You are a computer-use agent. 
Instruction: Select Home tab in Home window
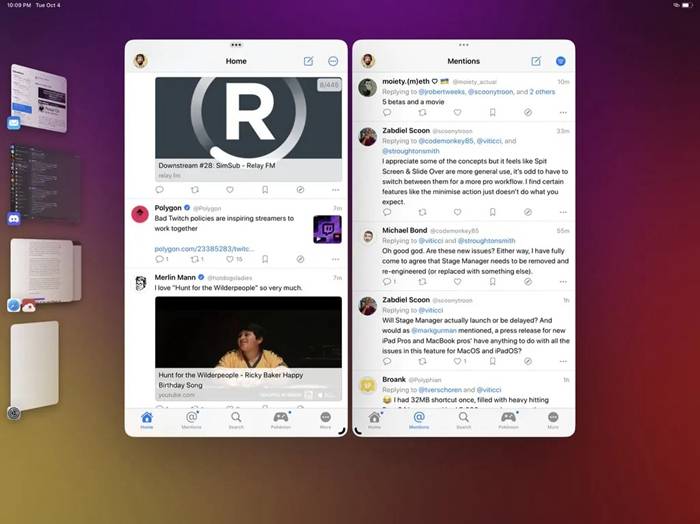pyautogui.click(x=147, y=420)
